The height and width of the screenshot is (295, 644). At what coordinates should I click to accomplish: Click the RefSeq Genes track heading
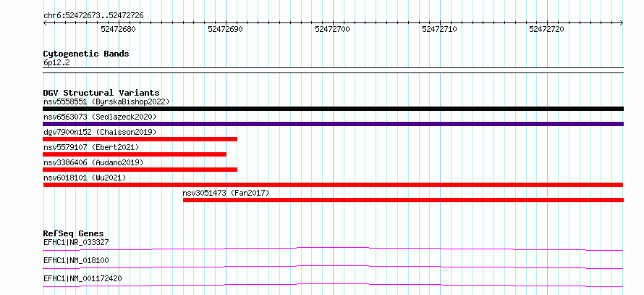pos(74,233)
